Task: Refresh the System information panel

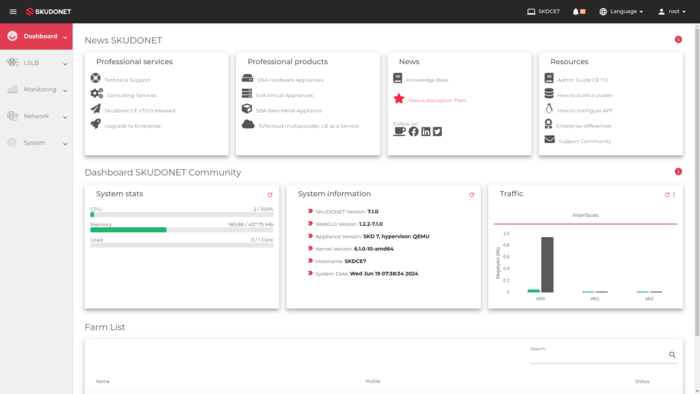Action: [x=472, y=195]
